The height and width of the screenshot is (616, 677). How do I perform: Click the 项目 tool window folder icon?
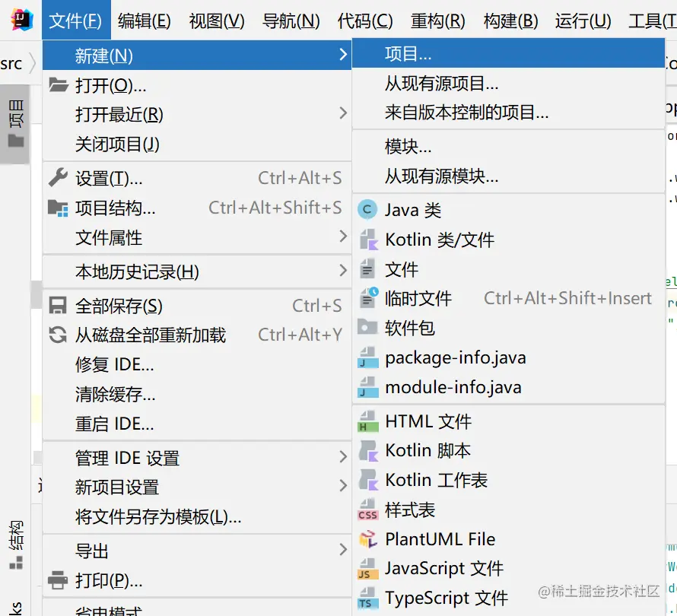(x=16, y=141)
